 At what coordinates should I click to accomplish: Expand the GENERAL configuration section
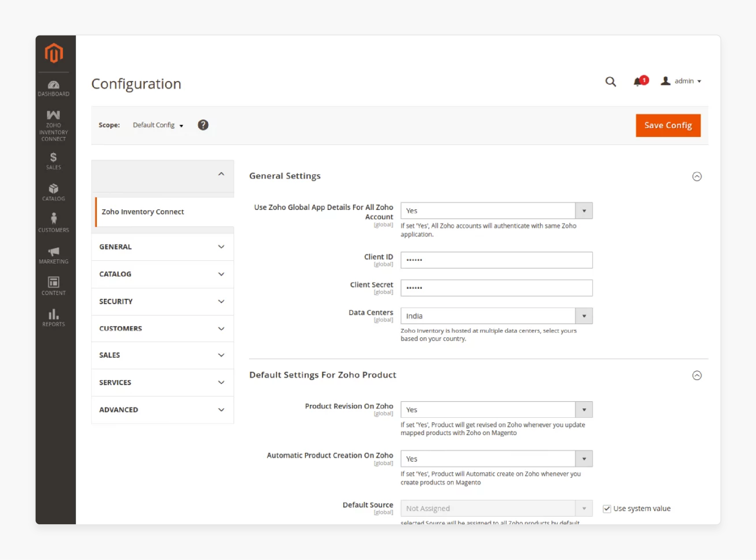pos(162,247)
